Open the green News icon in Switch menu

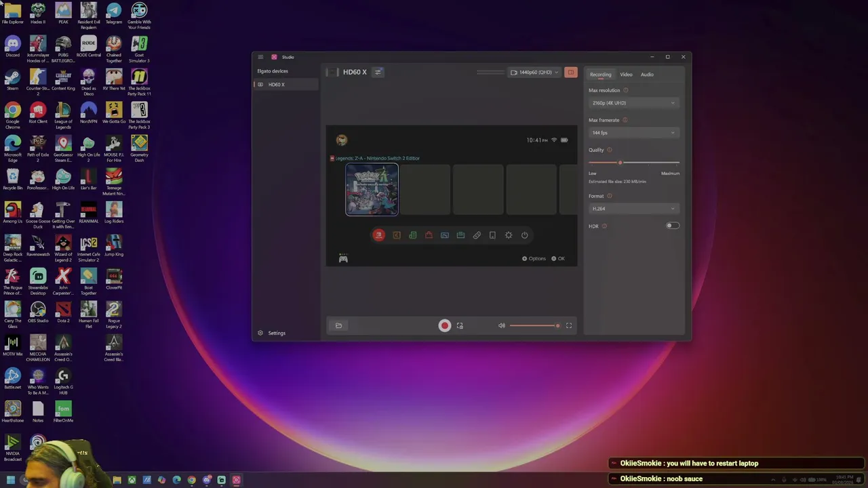point(412,235)
